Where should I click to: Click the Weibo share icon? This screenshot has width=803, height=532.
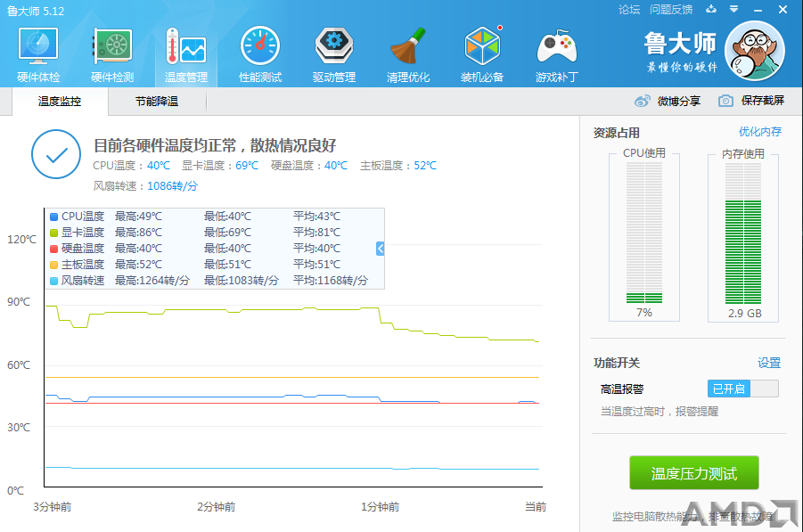tap(643, 101)
